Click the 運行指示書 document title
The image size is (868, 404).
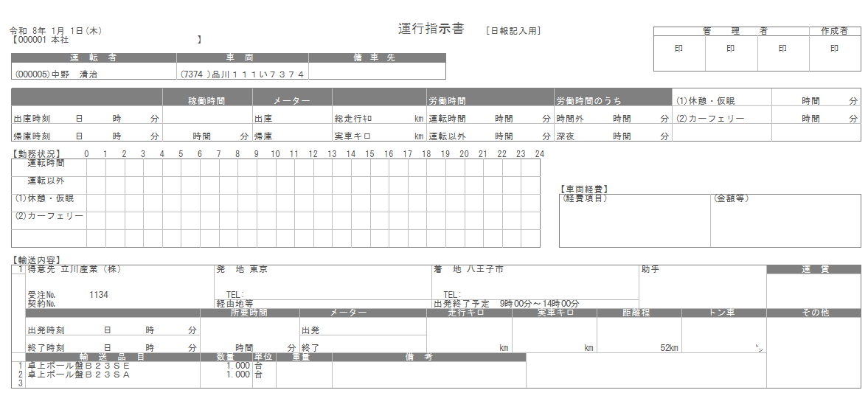click(431, 29)
